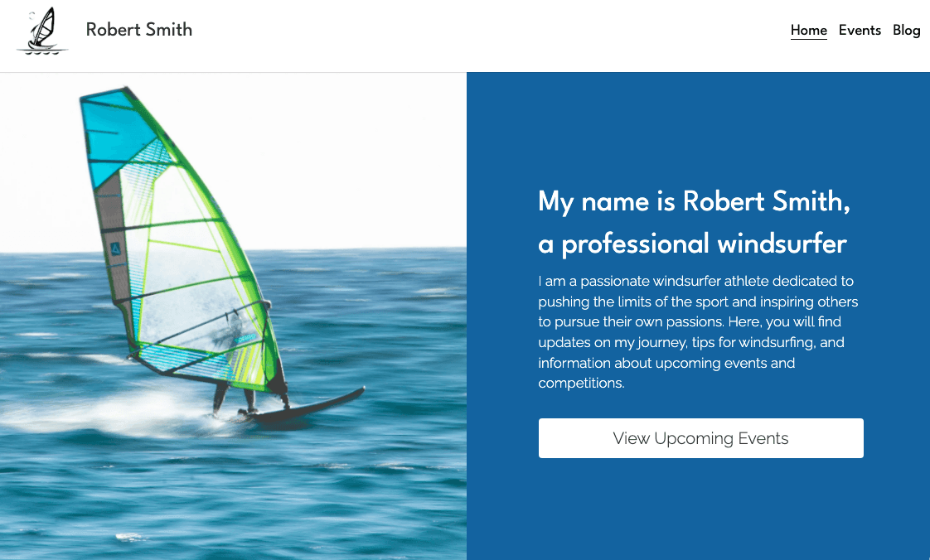Open the Blog nav item
930x560 pixels.
coord(906,30)
